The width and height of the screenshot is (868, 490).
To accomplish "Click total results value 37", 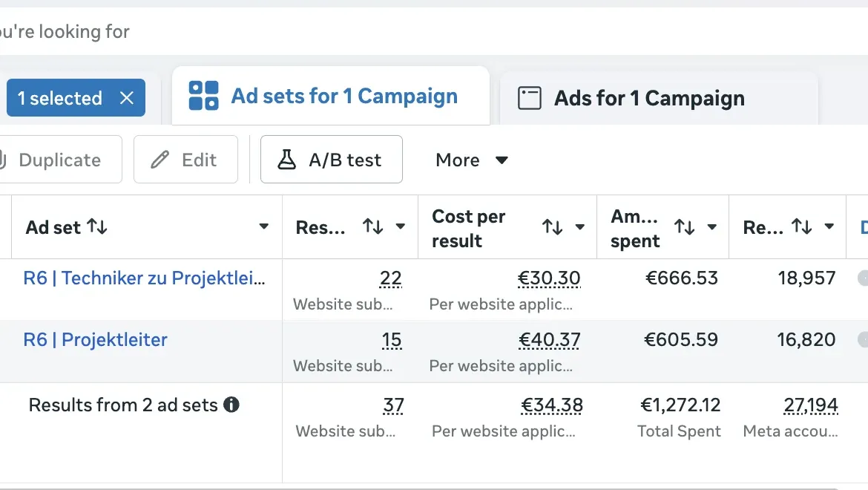I will [393, 405].
